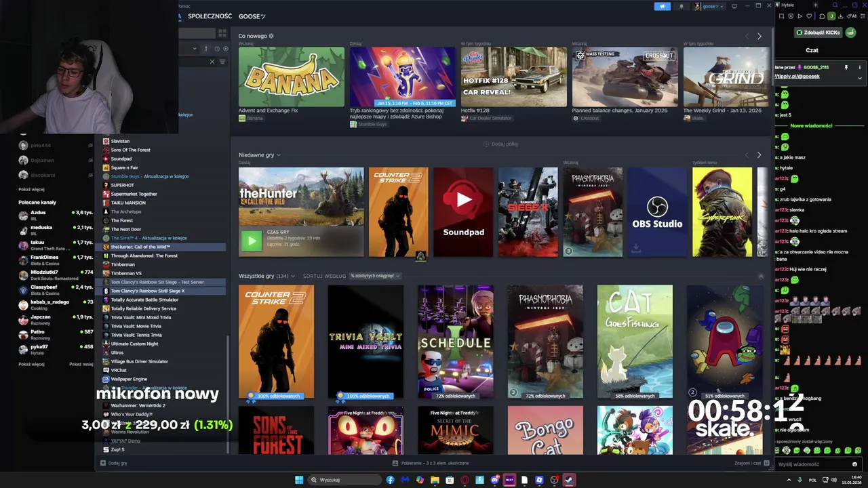Click Pokaż więcej under recommended channels

[32, 364]
